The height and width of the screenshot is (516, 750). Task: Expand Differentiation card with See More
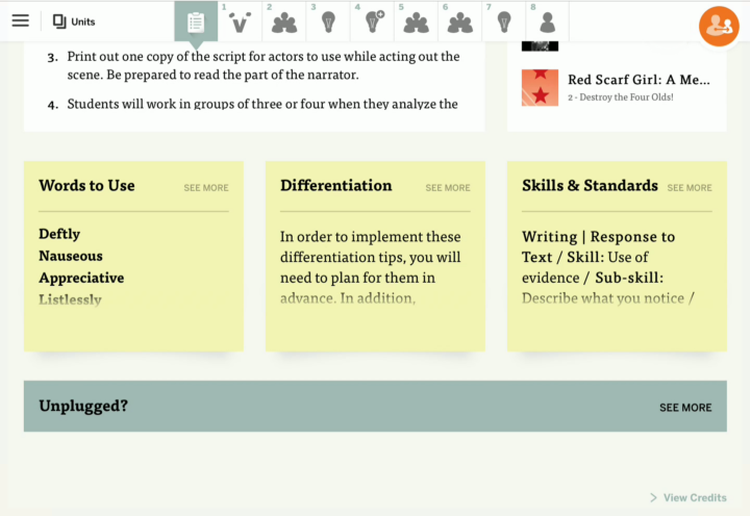pyautogui.click(x=448, y=188)
